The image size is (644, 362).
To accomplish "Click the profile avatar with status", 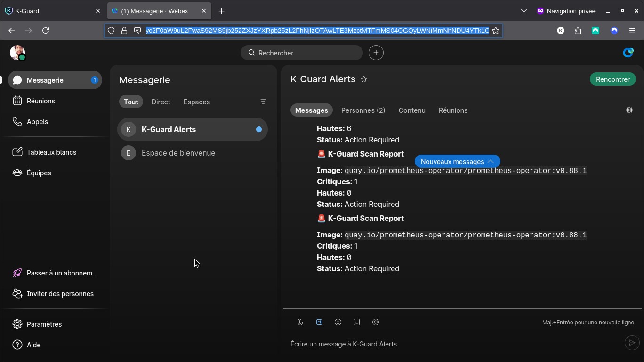I will click(x=17, y=53).
